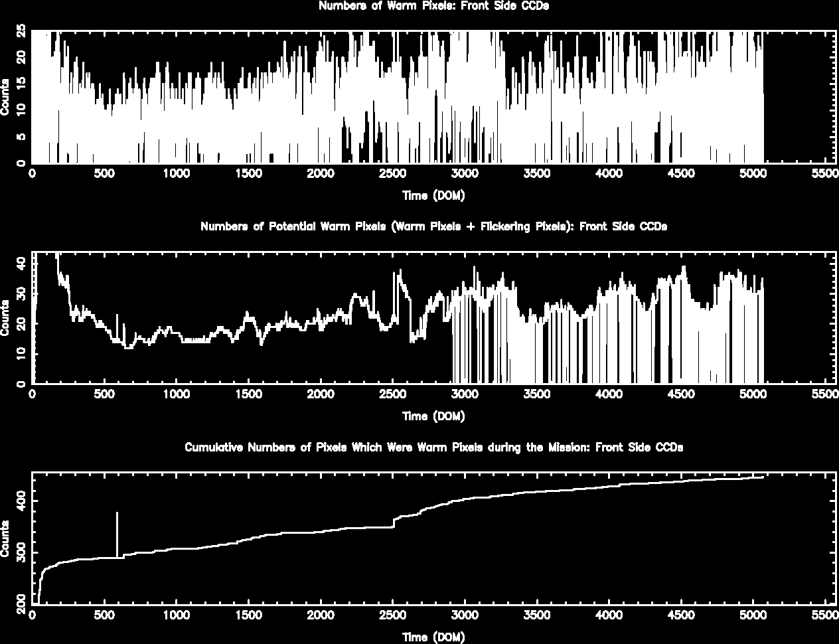Click the 5000 tick label on the middle plot x-axis
Image resolution: width=839 pixels, height=644 pixels.
[753, 394]
